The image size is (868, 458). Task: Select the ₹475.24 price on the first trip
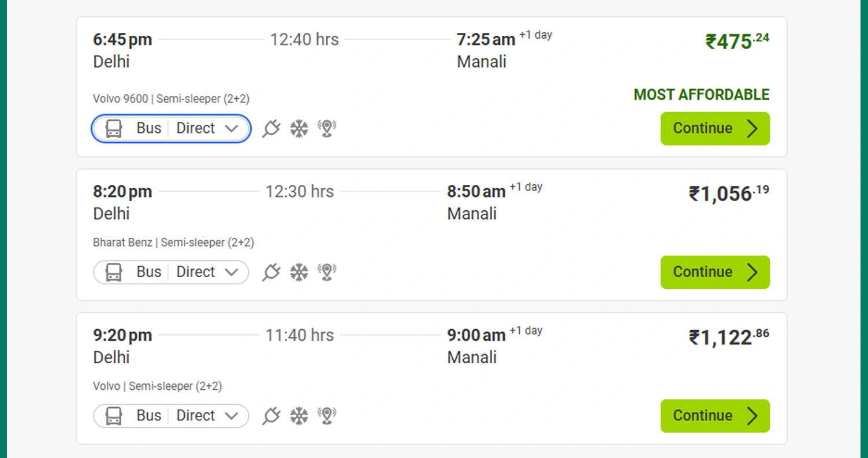737,42
